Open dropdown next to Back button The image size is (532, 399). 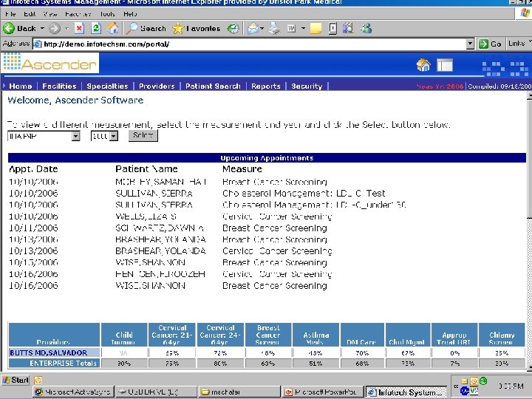(x=42, y=29)
